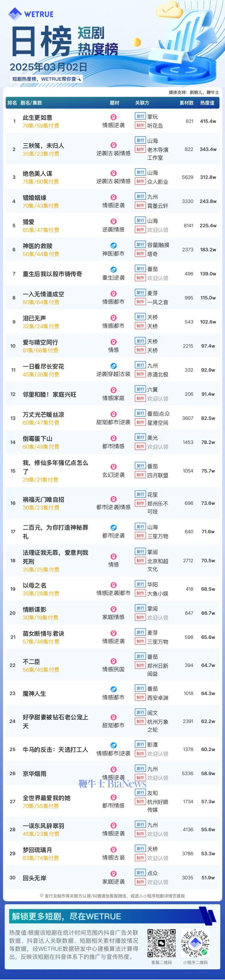Open the drama title 错婚姻缘
The height and width of the screenshot is (980, 225).
point(35,197)
